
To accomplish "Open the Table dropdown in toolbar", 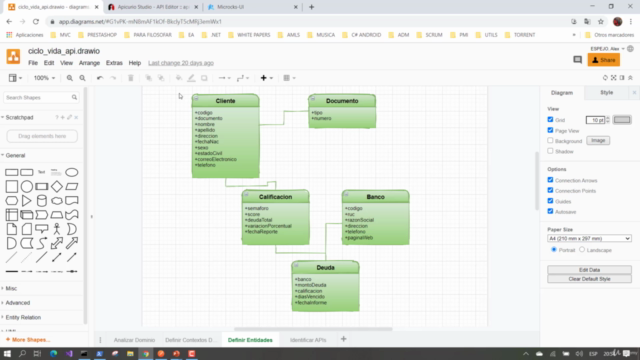I will [289, 78].
